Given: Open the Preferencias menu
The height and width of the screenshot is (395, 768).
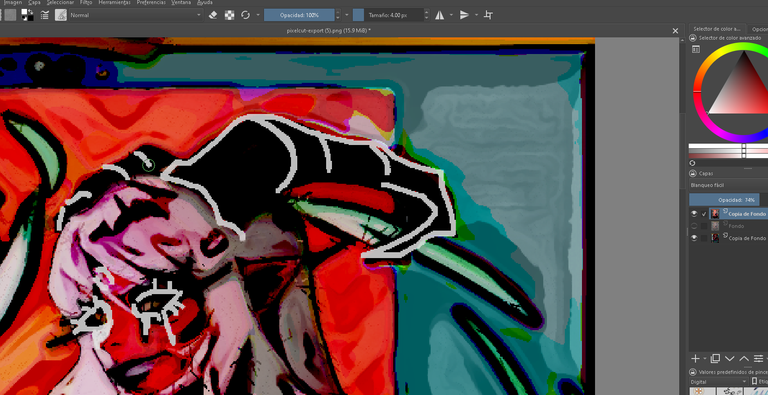Looking at the screenshot, I should click(x=151, y=2).
